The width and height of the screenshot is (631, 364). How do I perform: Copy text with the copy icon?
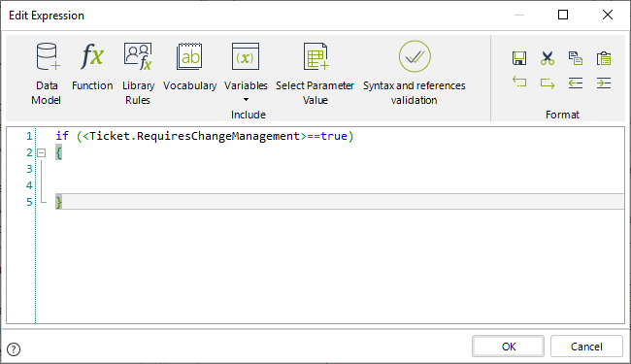click(576, 58)
